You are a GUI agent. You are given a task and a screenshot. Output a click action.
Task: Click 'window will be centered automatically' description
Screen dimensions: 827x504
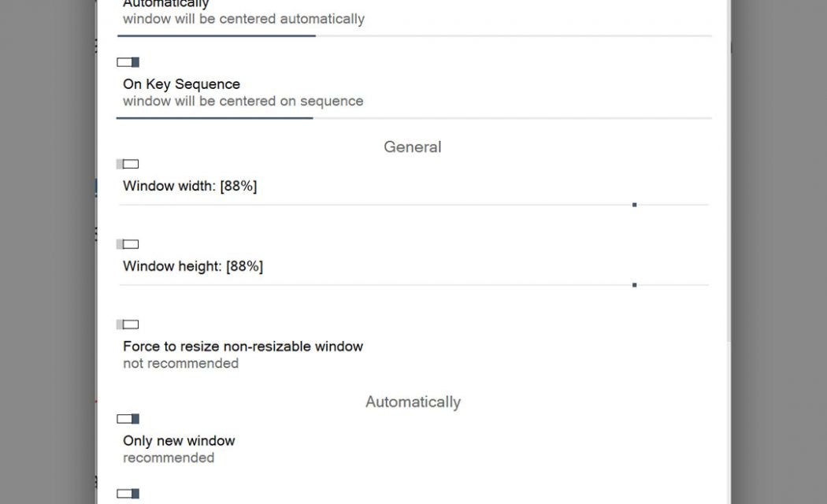[243, 19]
